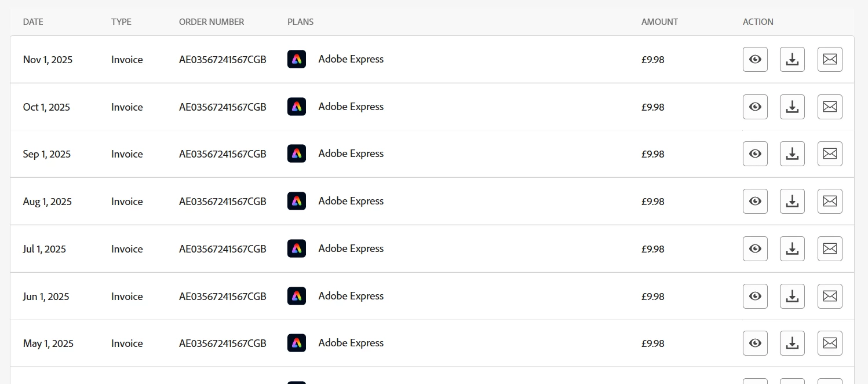Download the Oct 1, 2025 invoice

(x=792, y=107)
